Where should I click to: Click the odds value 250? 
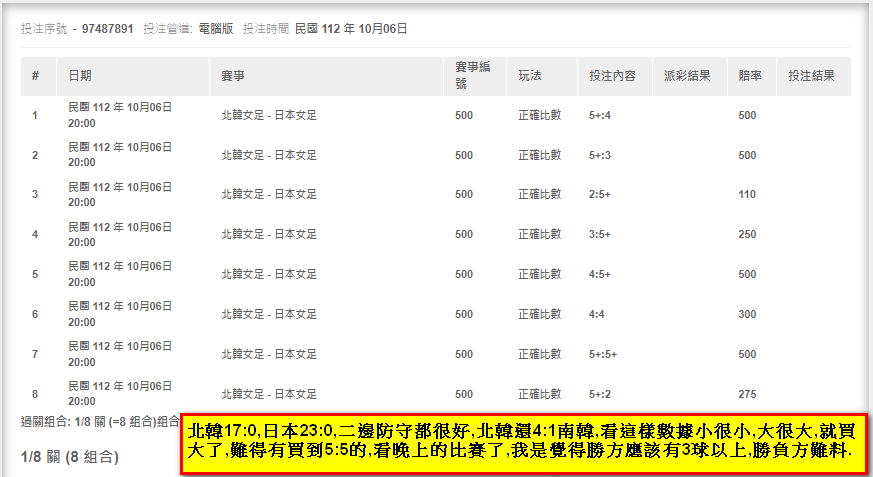tap(747, 234)
